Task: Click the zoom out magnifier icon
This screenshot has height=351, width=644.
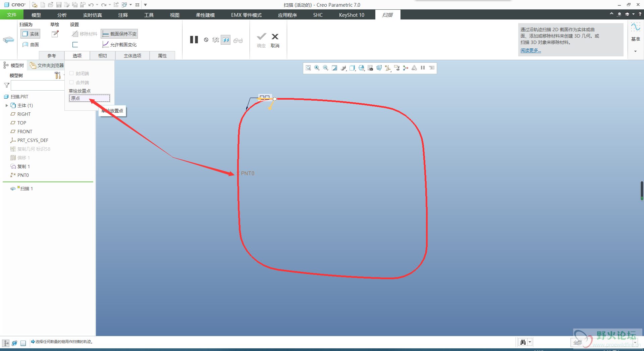Action: [x=326, y=68]
